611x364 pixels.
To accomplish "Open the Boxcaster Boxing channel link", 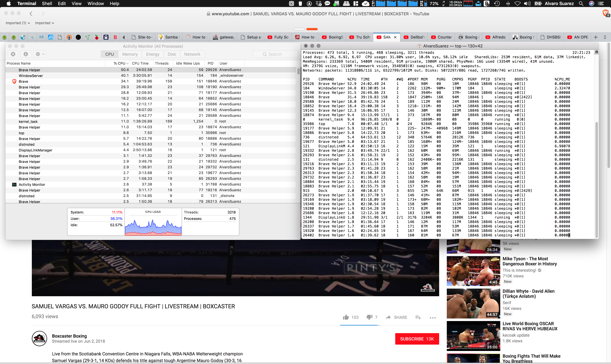I will pyautogui.click(x=69, y=336).
